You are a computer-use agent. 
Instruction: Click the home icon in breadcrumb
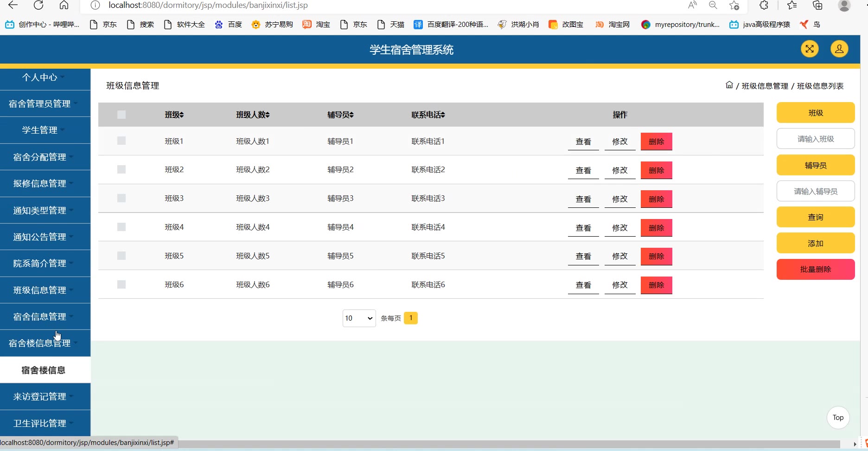click(x=729, y=85)
